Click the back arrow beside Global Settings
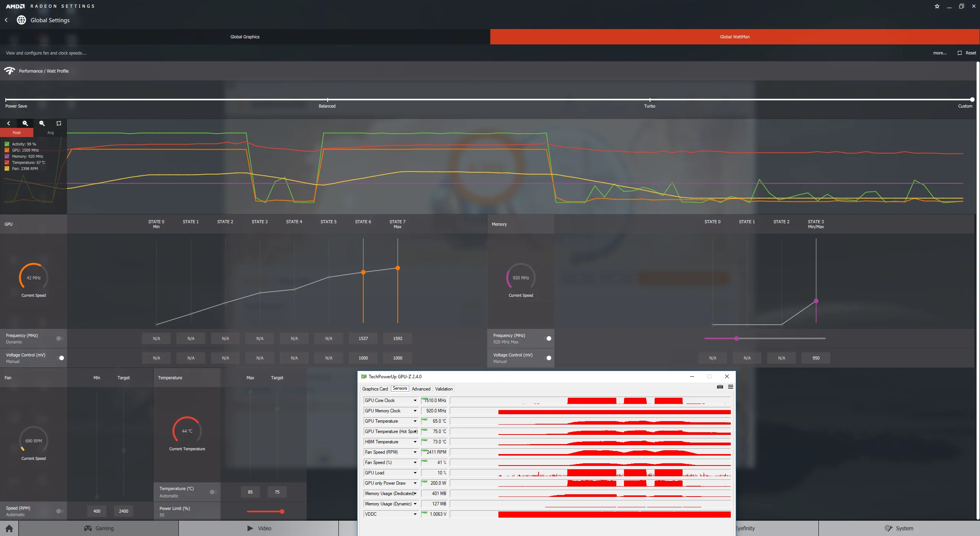 (x=6, y=20)
